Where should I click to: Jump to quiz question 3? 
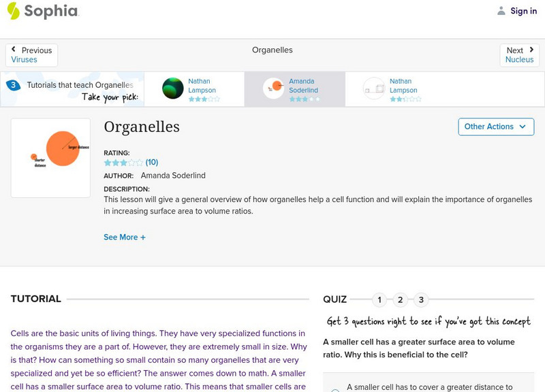tap(422, 300)
